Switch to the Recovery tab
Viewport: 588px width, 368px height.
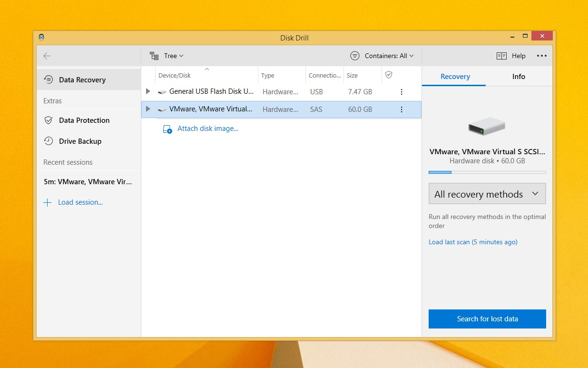coord(455,77)
